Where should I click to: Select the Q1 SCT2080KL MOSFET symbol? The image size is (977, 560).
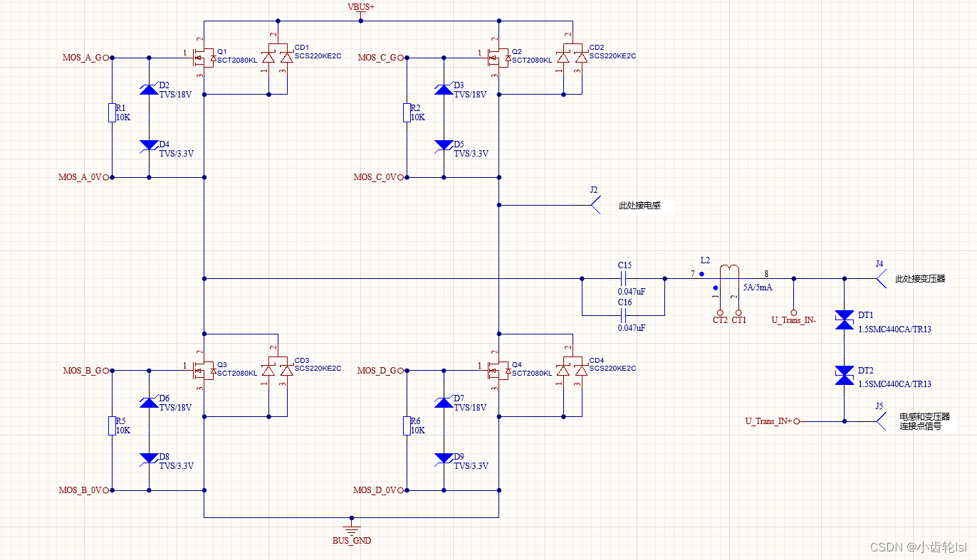pos(204,58)
